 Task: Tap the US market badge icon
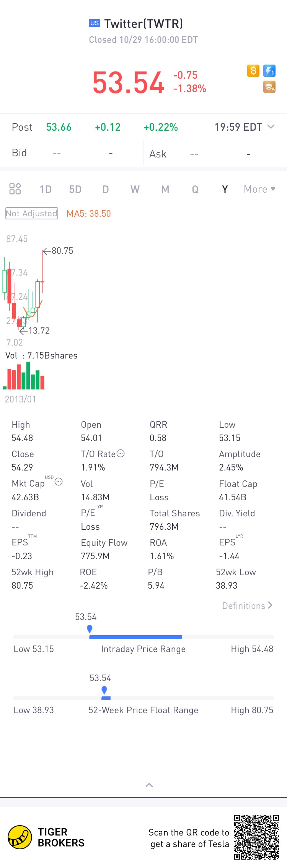[94, 23]
